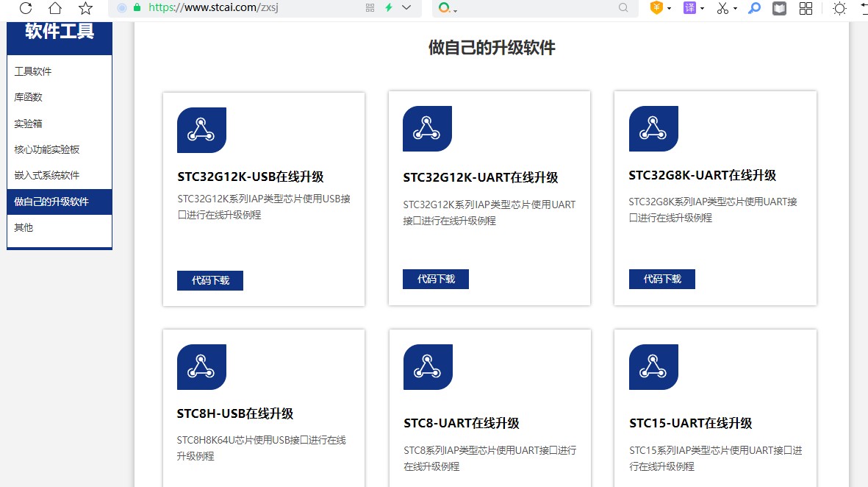The height and width of the screenshot is (487, 868).
Task: Click STC8H8K64U芯片 description text
Action: (262, 448)
